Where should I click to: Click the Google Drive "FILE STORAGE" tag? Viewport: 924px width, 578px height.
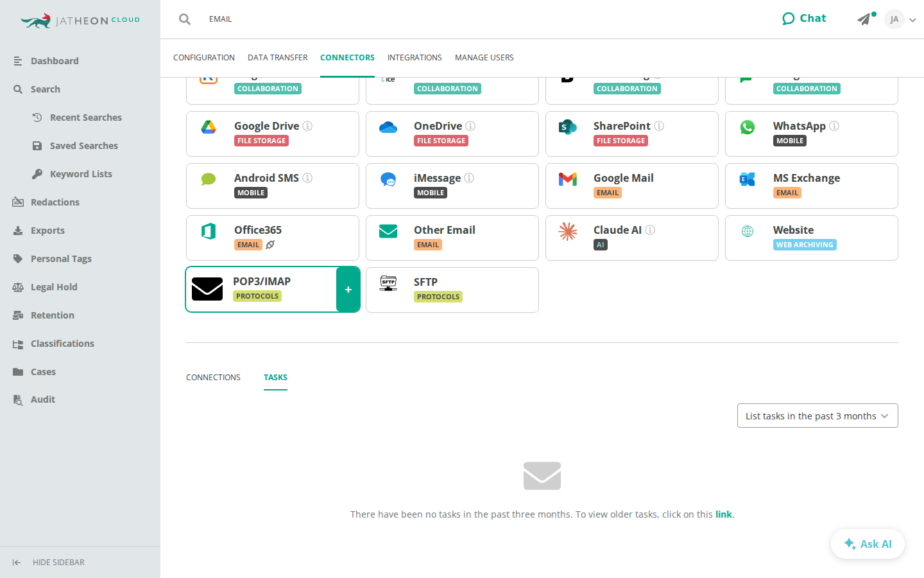click(261, 141)
